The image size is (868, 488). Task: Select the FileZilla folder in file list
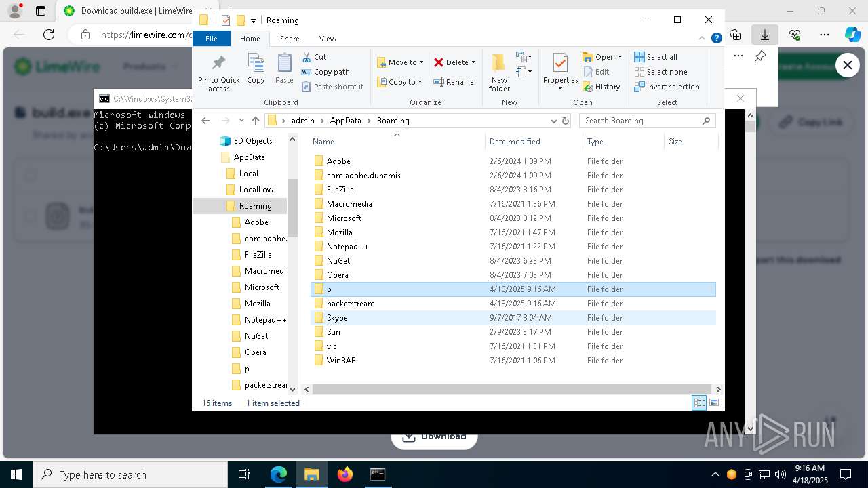513,190
